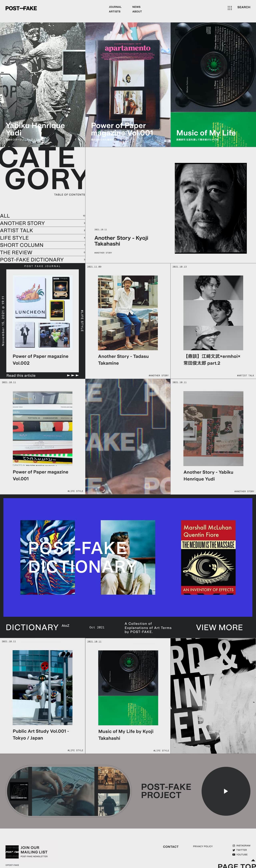Play the POST-FAKE PROJECT video button
The height and width of the screenshot is (868, 256).
pyautogui.click(x=226, y=791)
